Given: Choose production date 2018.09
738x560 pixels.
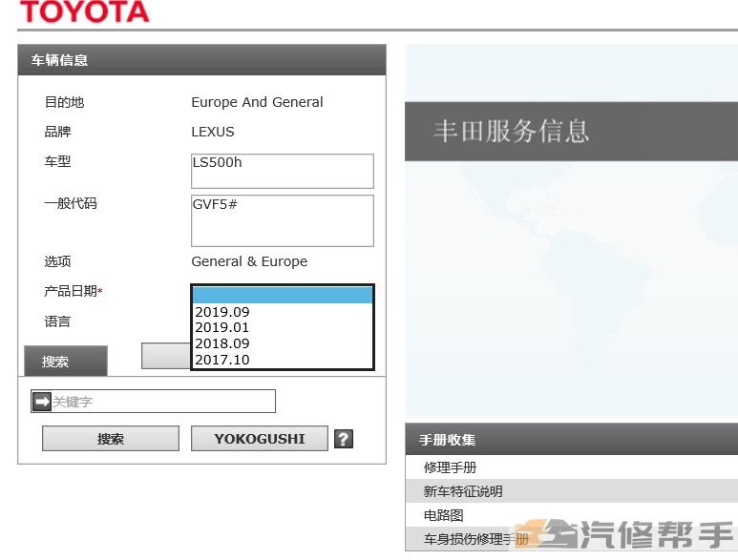Looking at the screenshot, I should click(x=283, y=343).
